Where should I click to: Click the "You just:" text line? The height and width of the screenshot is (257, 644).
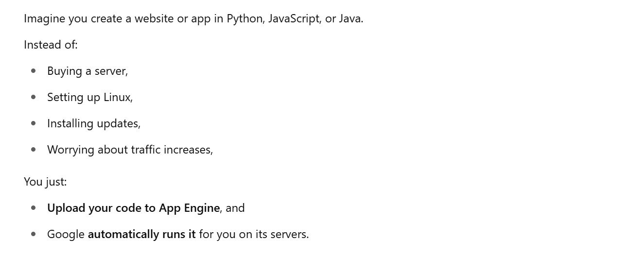pos(45,182)
